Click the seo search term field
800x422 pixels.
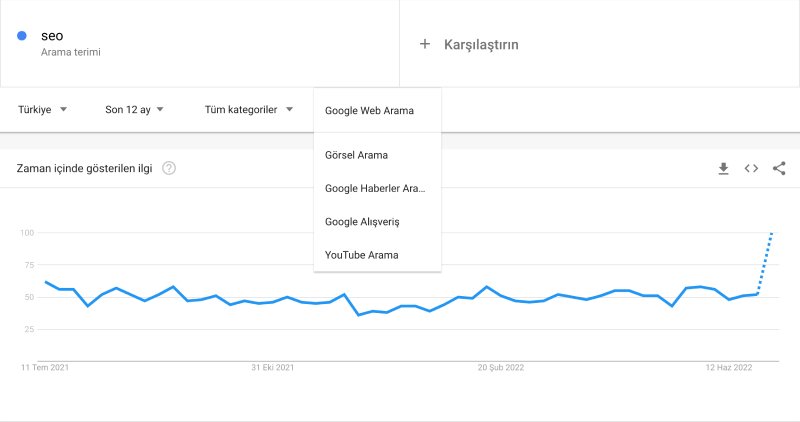pyautogui.click(x=199, y=43)
